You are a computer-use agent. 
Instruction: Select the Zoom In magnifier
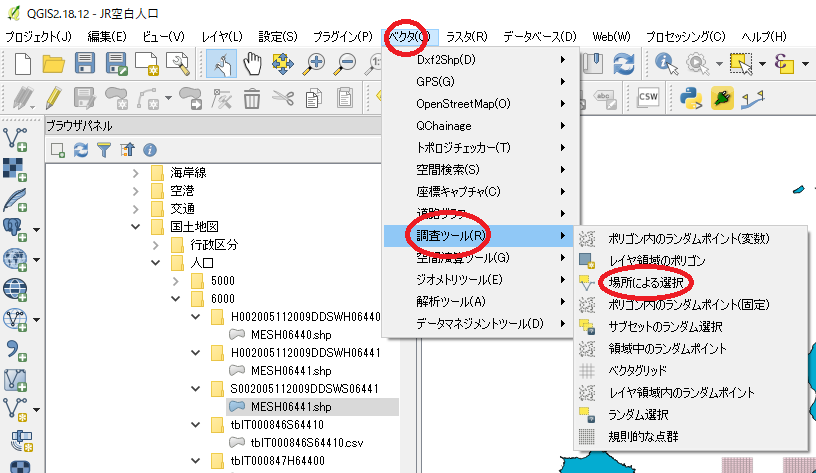314,63
